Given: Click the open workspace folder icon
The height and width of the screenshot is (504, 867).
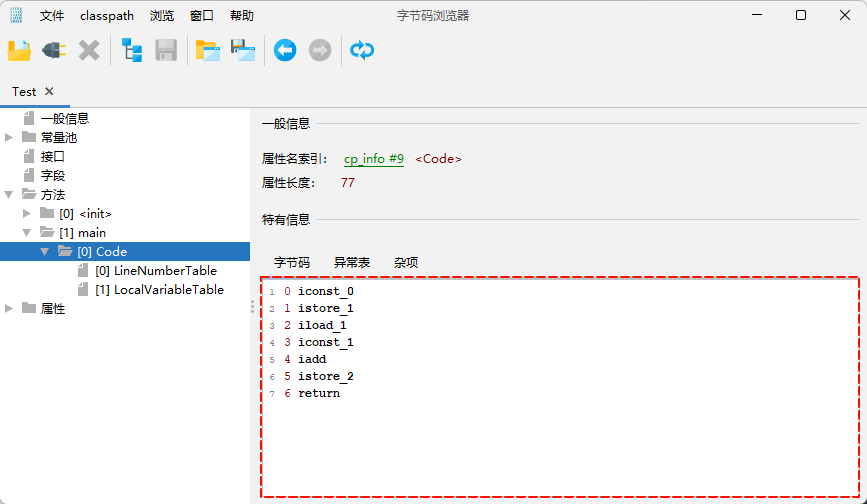Looking at the screenshot, I should click(x=208, y=51).
